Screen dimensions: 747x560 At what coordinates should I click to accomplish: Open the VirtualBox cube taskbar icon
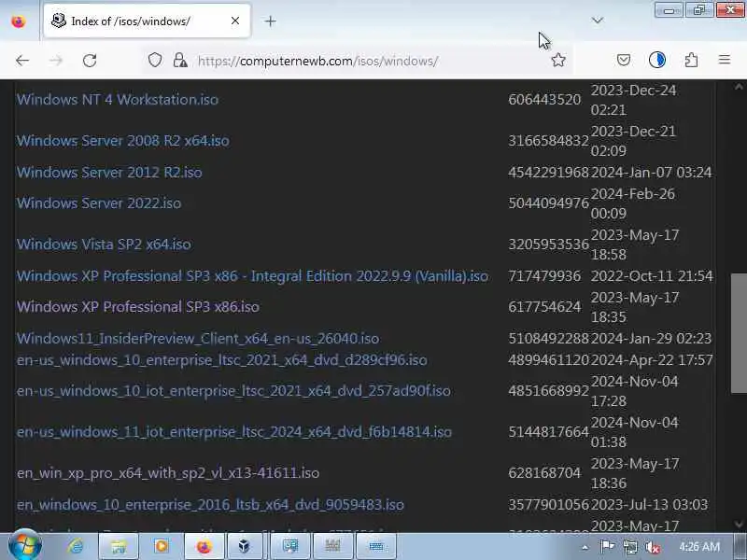click(x=244, y=546)
